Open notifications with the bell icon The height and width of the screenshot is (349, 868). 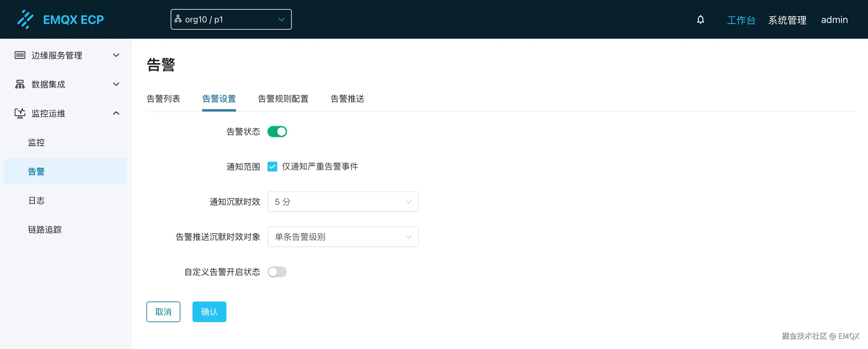(x=701, y=19)
